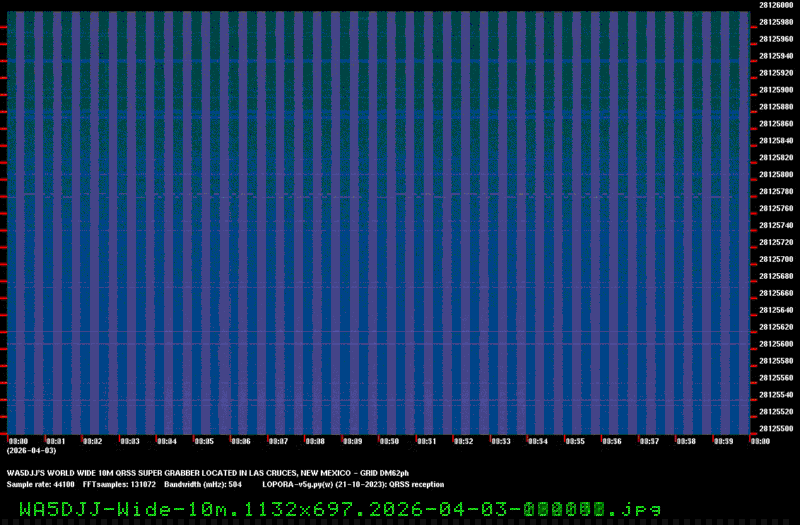Select the 00:19 time marker
800x525 pixels.
pos(722,441)
